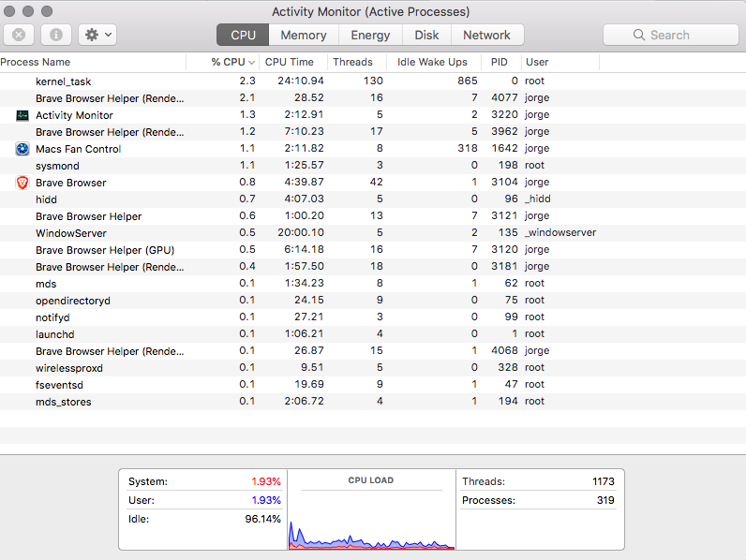Sort by the CPU Time column header

[x=293, y=63]
